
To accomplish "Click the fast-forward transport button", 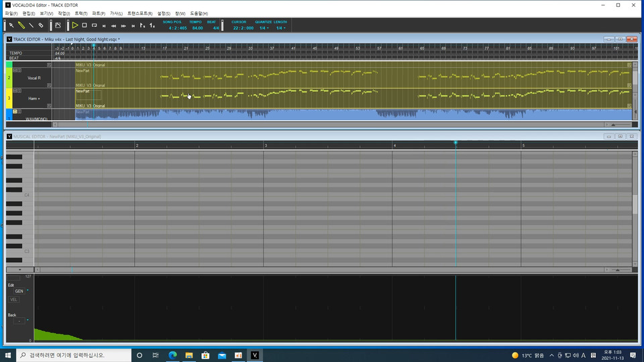I will (123, 26).
